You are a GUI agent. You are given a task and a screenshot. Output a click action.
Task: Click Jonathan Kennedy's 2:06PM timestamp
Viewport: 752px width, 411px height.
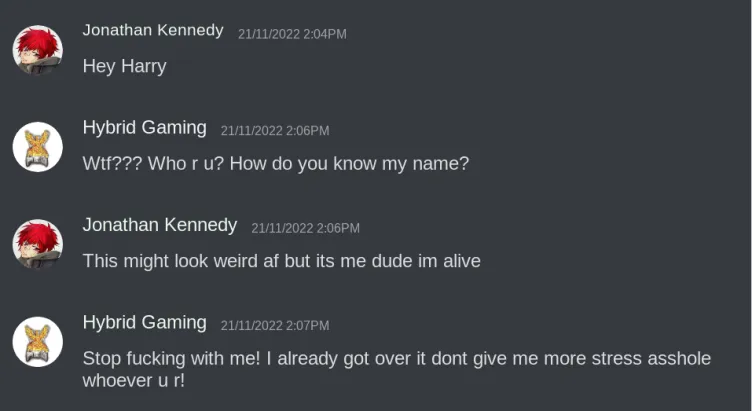(x=305, y=228)
